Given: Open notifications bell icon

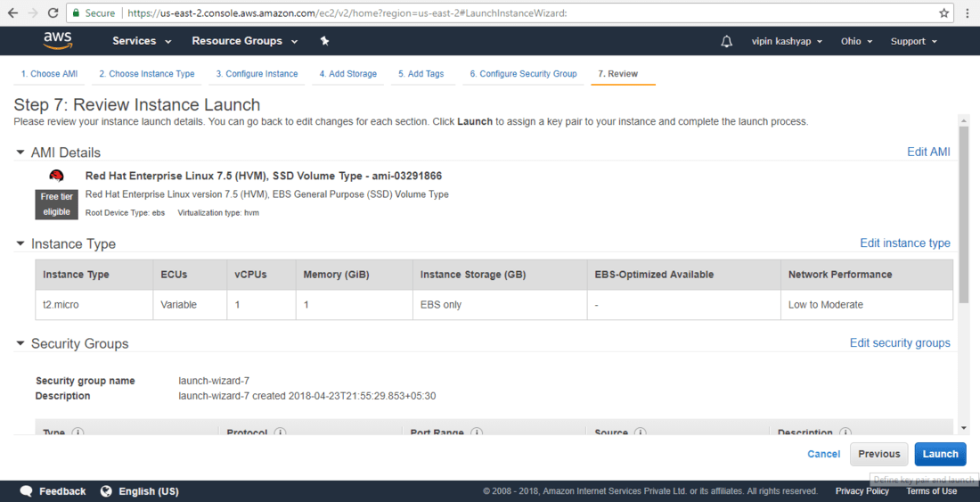Looking at the screenshot, I should (726, 41).
